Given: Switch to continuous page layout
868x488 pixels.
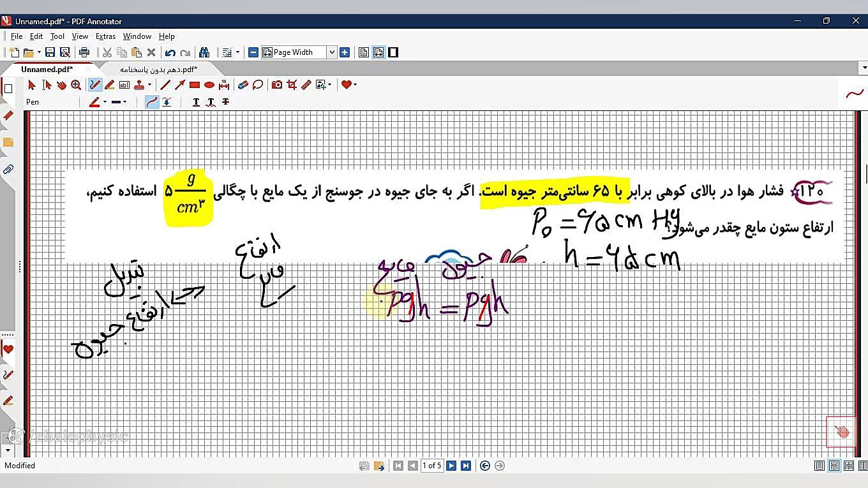Looking at the screenshot, I should point(834,466).
